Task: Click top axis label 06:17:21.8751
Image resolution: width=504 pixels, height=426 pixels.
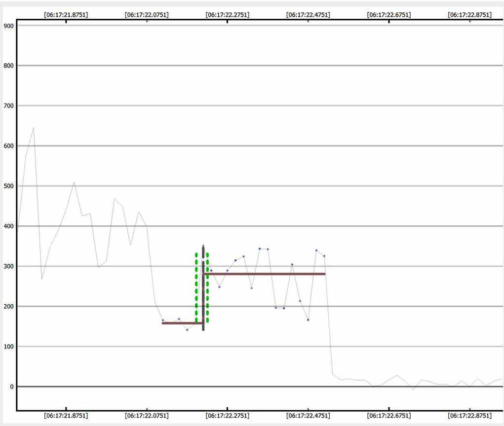Action: (66, 15)
